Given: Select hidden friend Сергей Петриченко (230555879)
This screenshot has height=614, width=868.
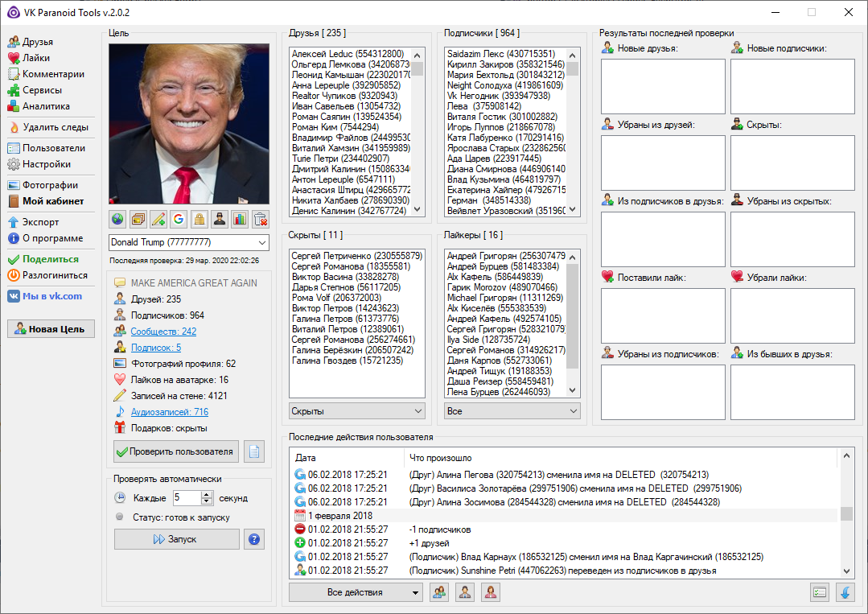Looking at the screenshot, I should click(x=357, y=256).
